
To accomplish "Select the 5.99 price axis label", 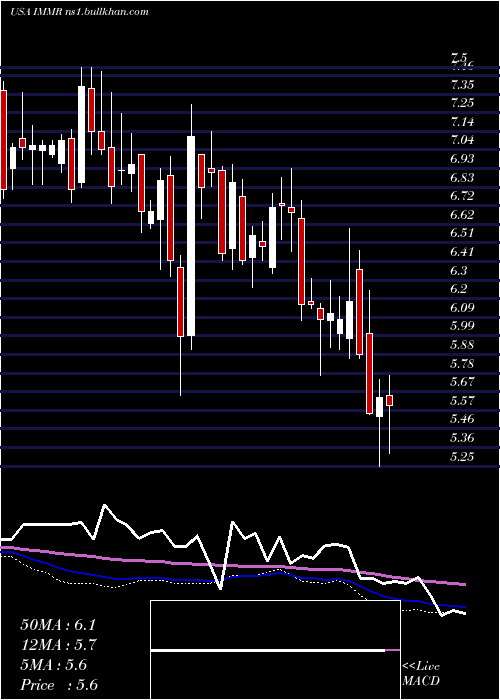I will (462, 326).
